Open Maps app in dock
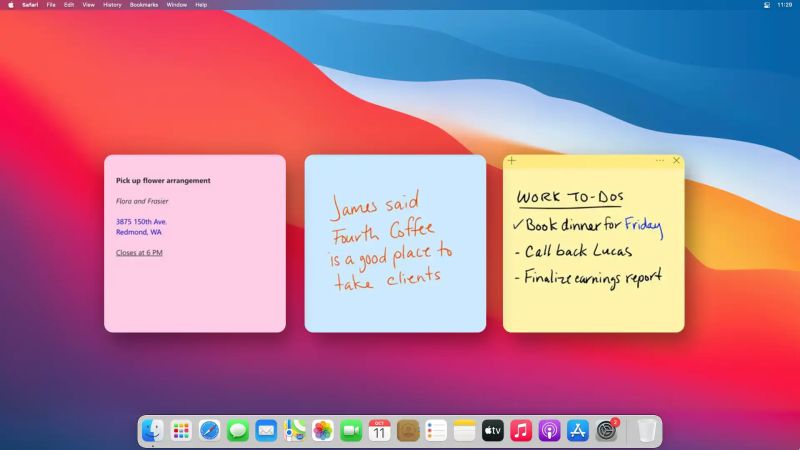This screenshot has height=450, width=800. [x=294, y=431]
